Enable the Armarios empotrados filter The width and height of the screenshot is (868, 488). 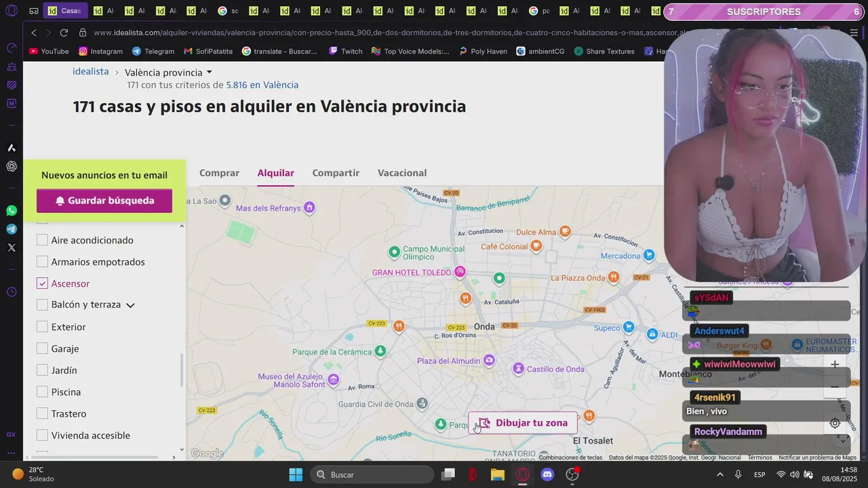(42, 262)
